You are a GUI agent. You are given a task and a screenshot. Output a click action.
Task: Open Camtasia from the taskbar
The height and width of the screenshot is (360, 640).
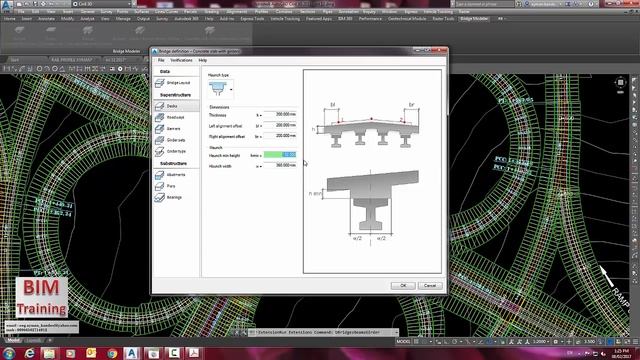pos(174,353)
